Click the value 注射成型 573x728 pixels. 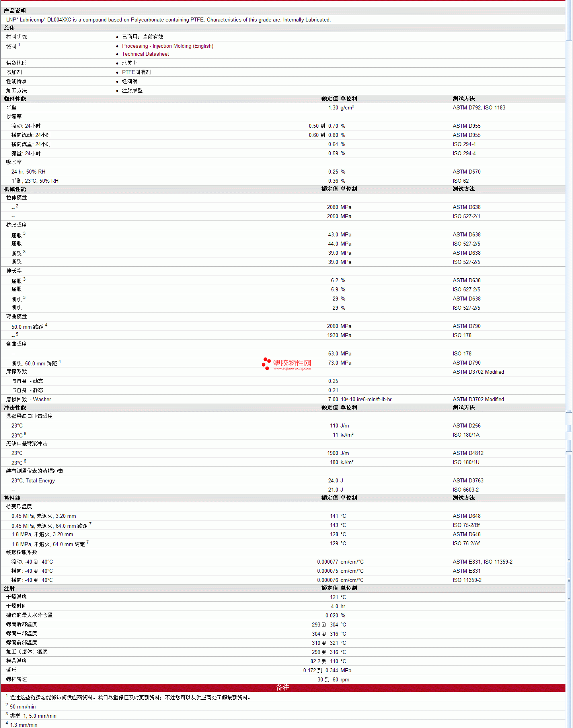coord(132,90)
